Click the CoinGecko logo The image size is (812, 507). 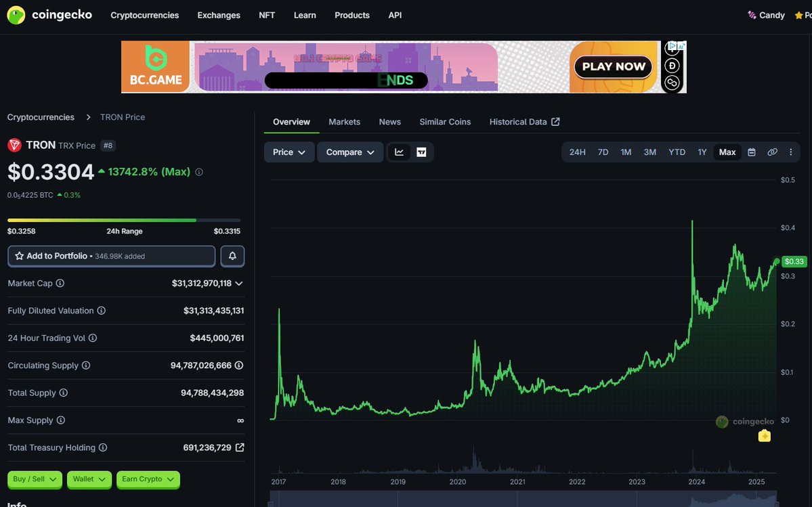pos(49,15)
